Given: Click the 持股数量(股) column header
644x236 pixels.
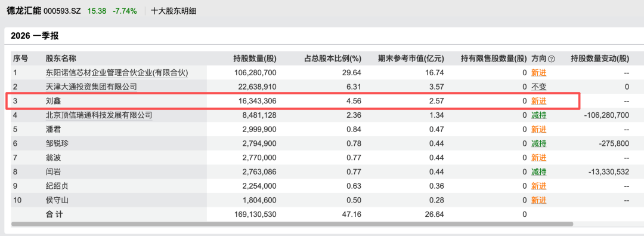Looking at the screenshot, I should point(255,59).
